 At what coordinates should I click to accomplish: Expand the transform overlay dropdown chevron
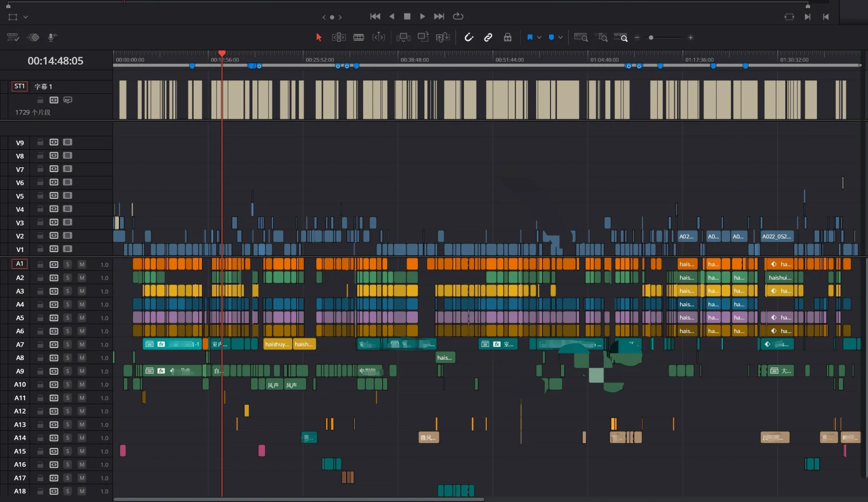[26, 17]
